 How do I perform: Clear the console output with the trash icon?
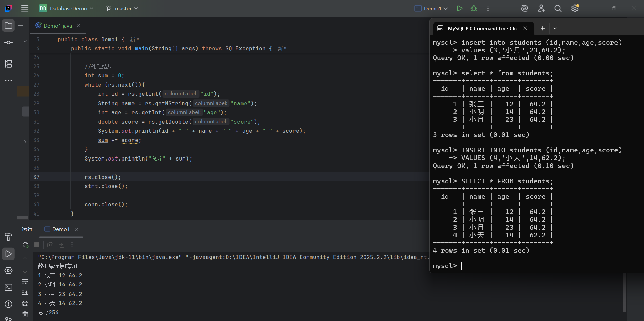pos(25,314)
